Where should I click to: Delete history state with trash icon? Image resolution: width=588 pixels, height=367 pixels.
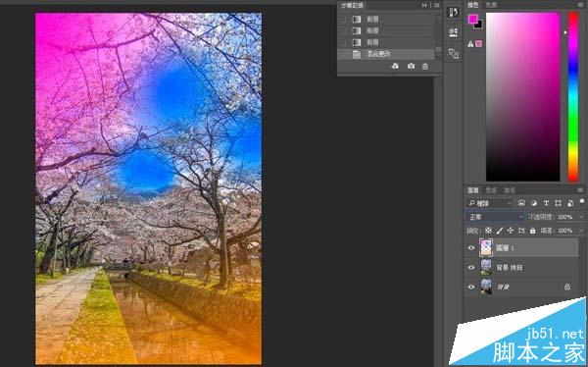pos(425,67)
